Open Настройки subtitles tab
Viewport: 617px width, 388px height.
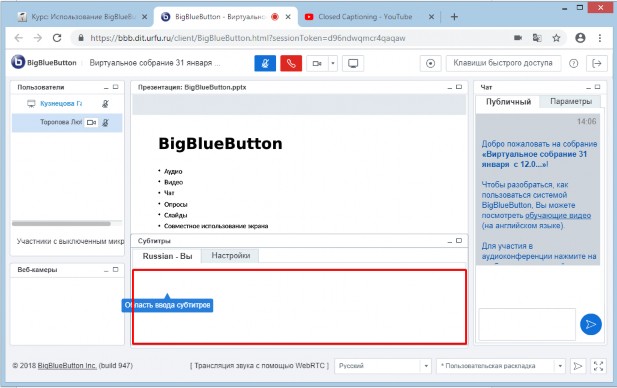click(231, 256)
